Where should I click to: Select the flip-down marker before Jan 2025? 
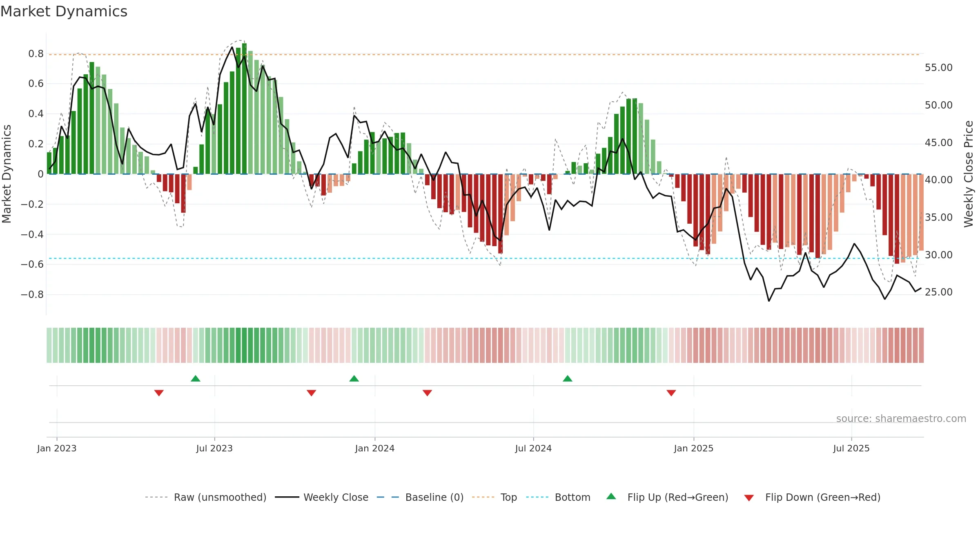coord(671,393)
